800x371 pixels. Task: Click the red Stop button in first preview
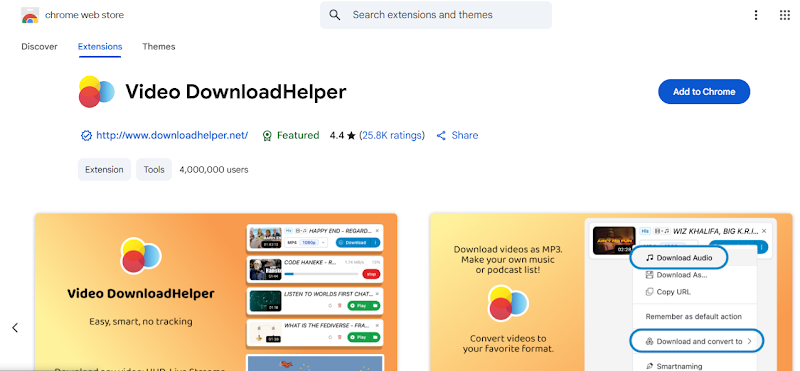(x=371, y=275)
